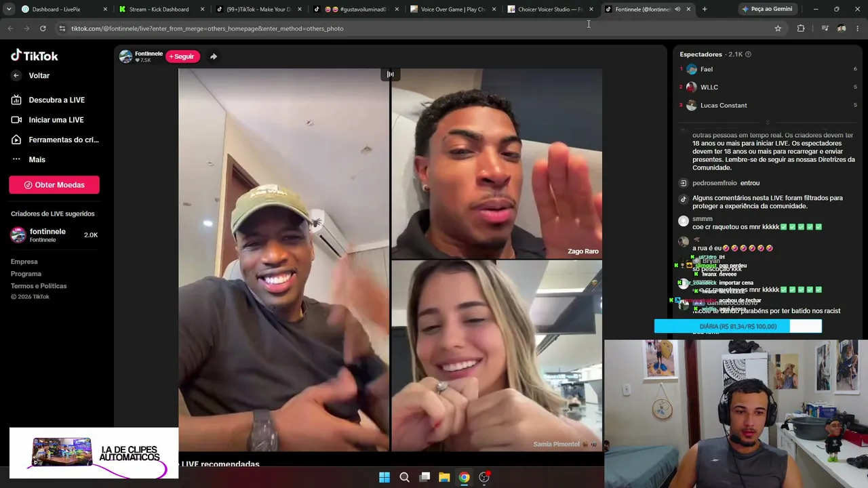Open the Chrome profile avatar menu
This screenshot has height=488, width=868.
pyautogui.click(x=842, y=28)
